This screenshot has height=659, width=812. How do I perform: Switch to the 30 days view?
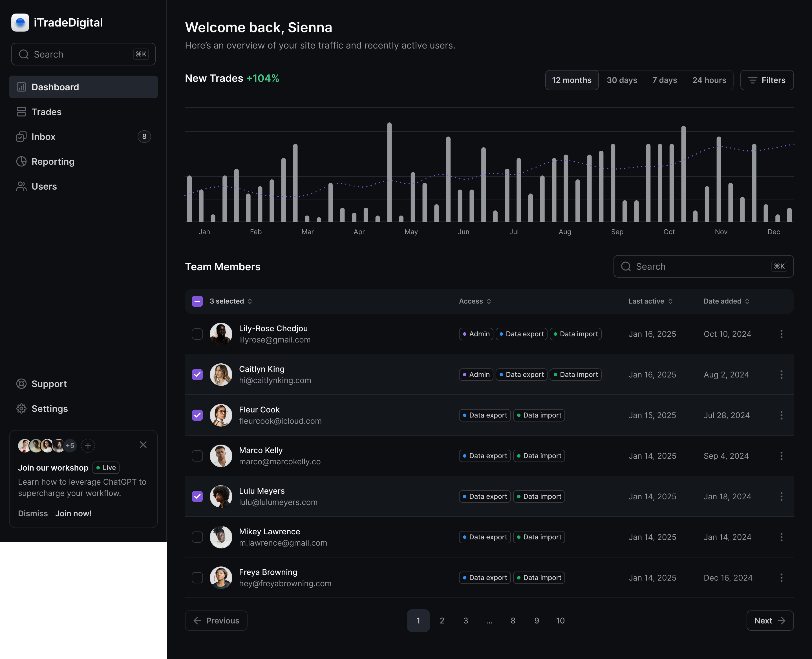621,80
